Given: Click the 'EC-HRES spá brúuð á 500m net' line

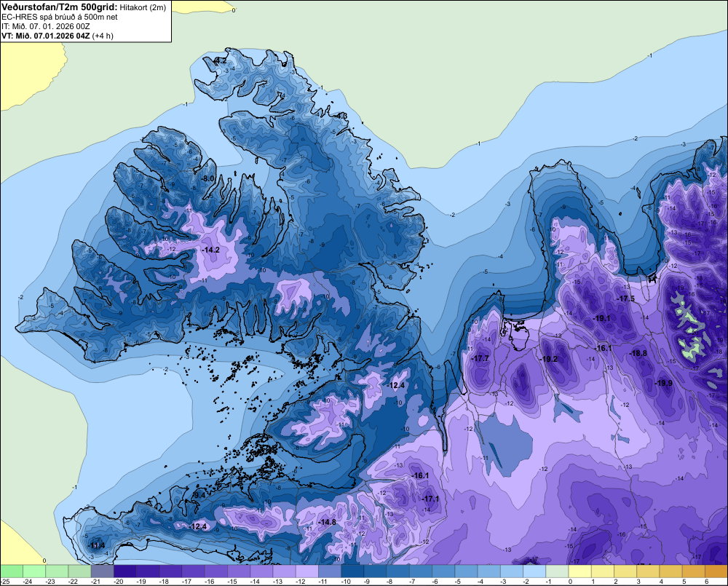Looking at the screenshot, I should 60,17.
